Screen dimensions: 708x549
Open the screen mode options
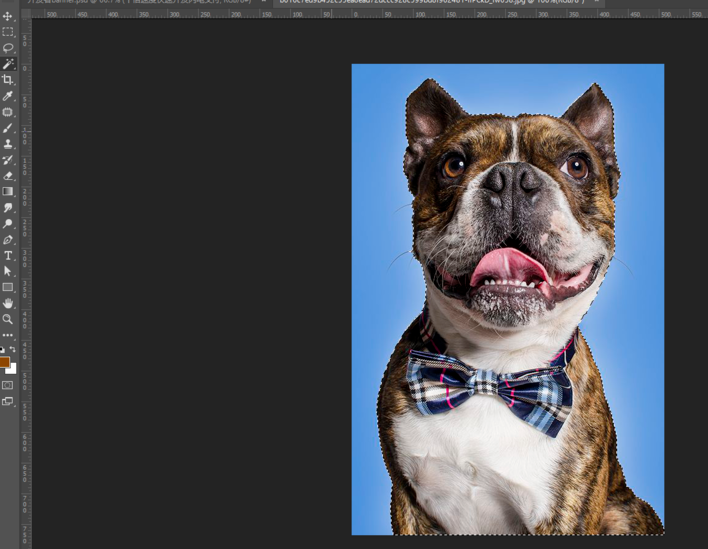[x=8, y=402]
